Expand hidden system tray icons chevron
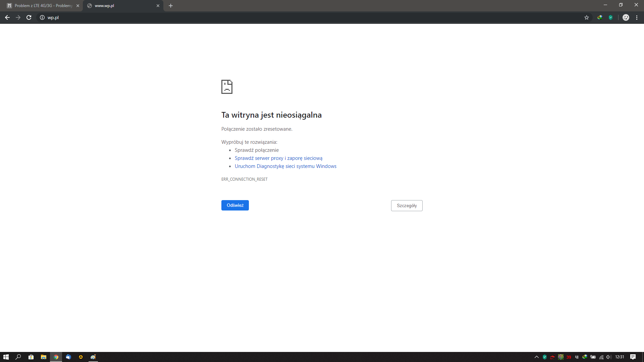Screen dimensions: 644x362 [537, 357]
